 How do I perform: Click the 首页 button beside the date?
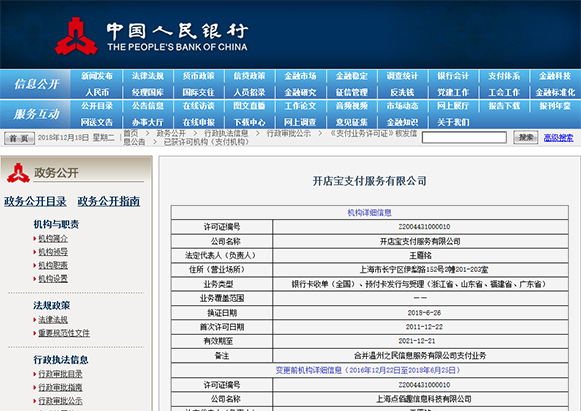tap(19, 138)
